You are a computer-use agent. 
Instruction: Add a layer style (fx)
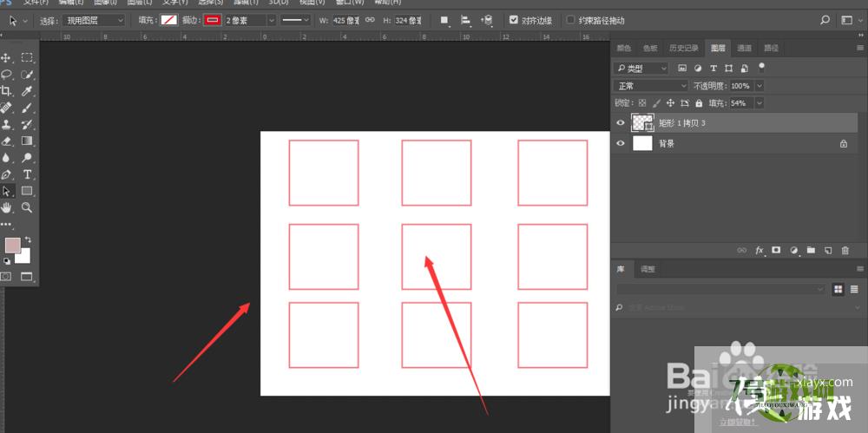(x=759, y=250)
